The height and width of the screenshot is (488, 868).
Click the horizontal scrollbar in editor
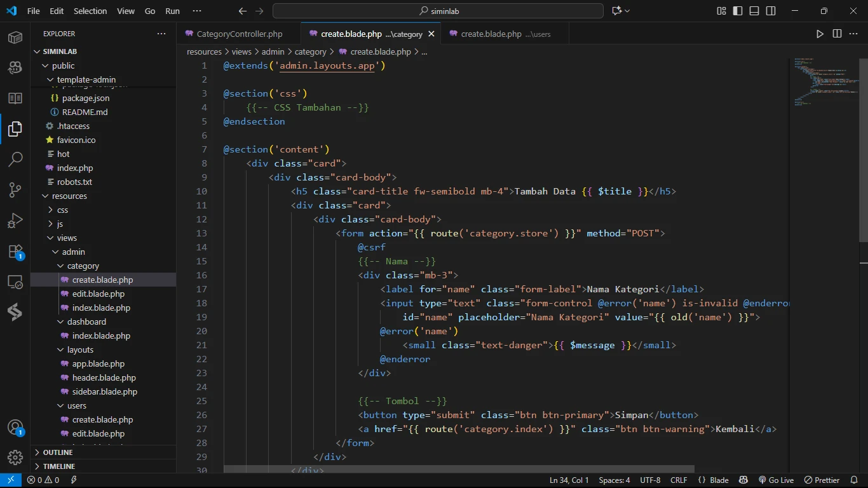pos(459,469)
